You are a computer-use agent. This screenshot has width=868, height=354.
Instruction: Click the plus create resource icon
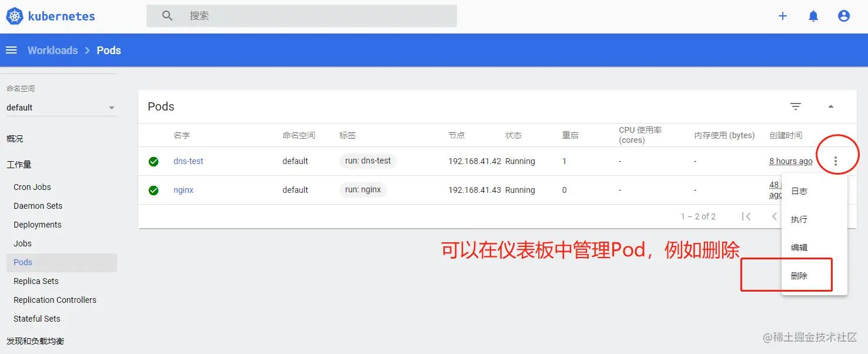point(783,16)
